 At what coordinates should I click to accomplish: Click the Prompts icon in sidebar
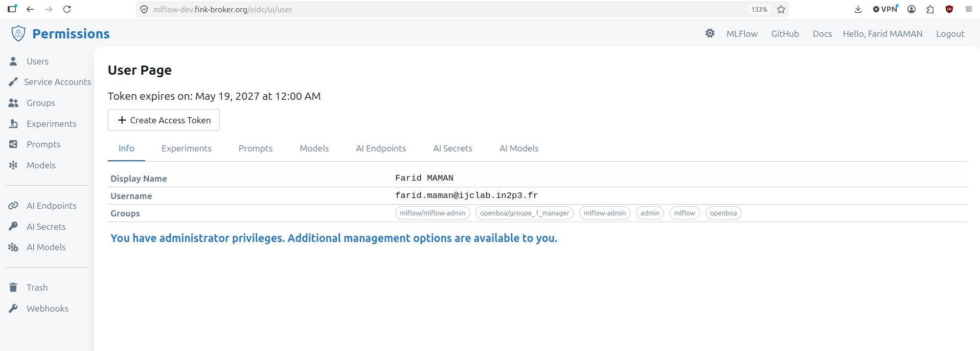point(13,144)
